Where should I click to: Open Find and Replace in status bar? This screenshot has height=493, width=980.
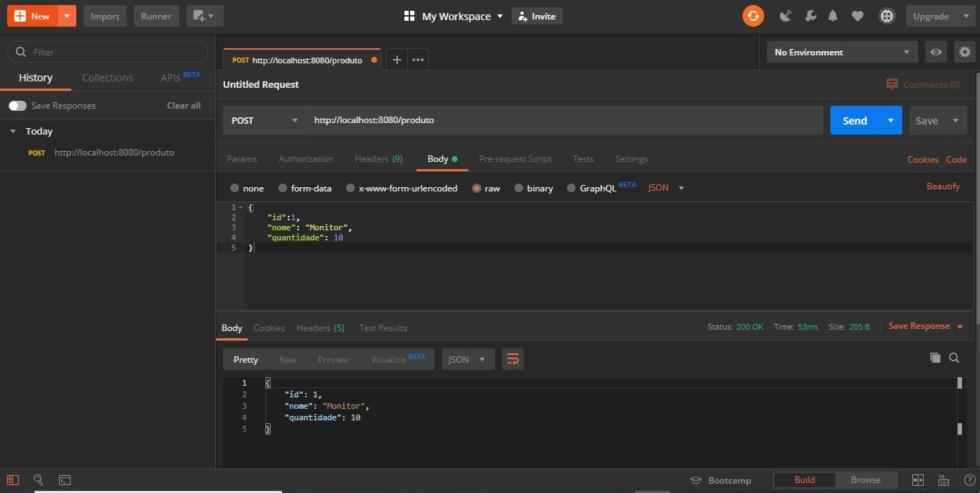(39, 480)
